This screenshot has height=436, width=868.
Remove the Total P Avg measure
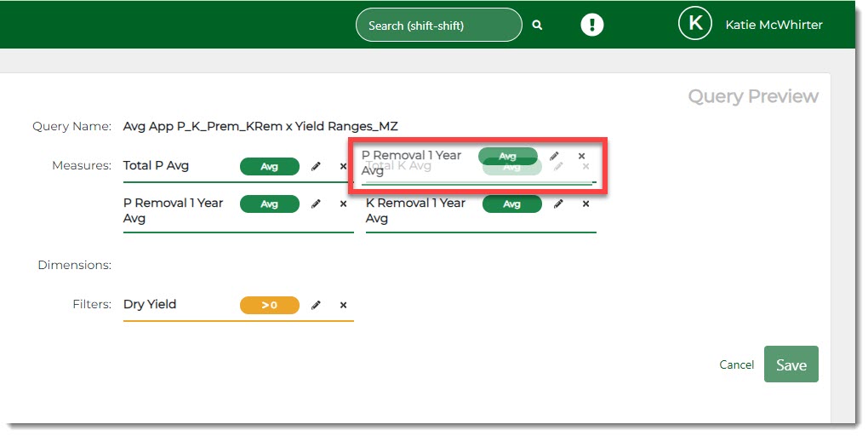[x=343, y=167]
